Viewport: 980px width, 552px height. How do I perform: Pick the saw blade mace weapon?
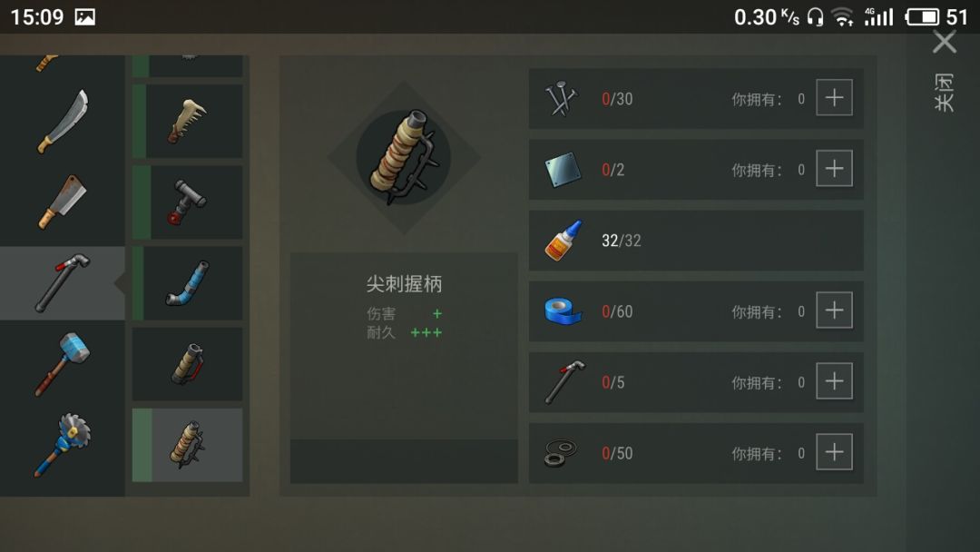(x=63, y=445)
